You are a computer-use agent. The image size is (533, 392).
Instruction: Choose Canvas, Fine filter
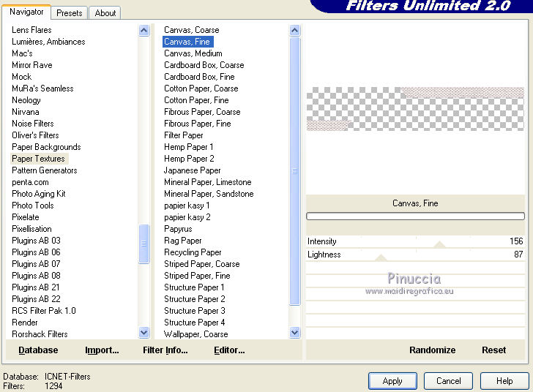(x=187, y=42)
